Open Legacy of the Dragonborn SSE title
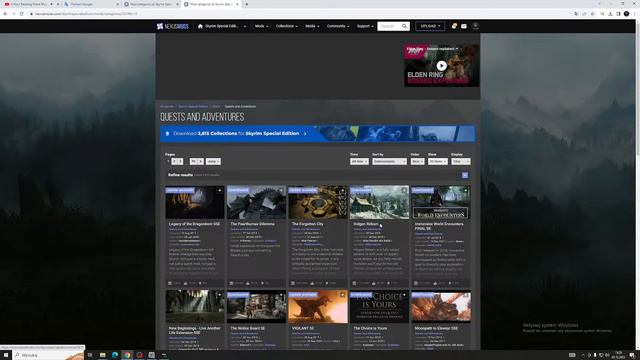This screenshot has width=640, height=360. [194, 224]
